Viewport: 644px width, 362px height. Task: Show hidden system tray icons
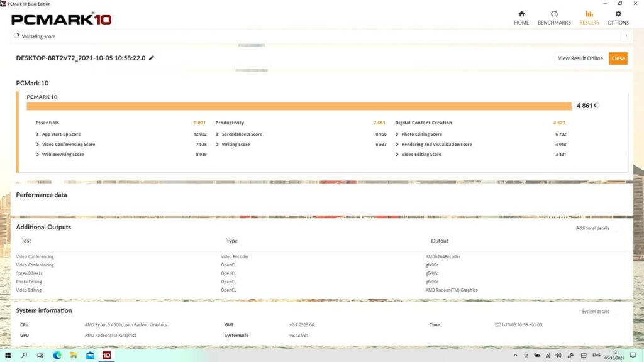point(516,356)
